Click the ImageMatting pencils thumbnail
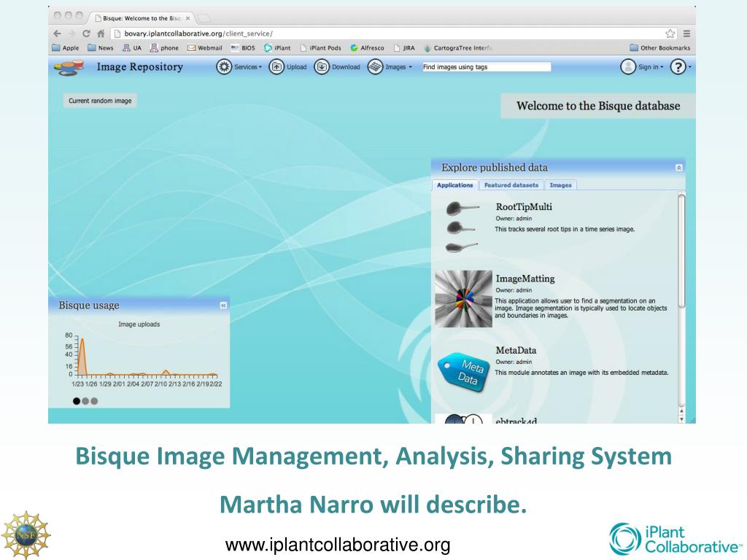Image resolution: width=747 pixels, height=560 pixels. tap(463, 298)
